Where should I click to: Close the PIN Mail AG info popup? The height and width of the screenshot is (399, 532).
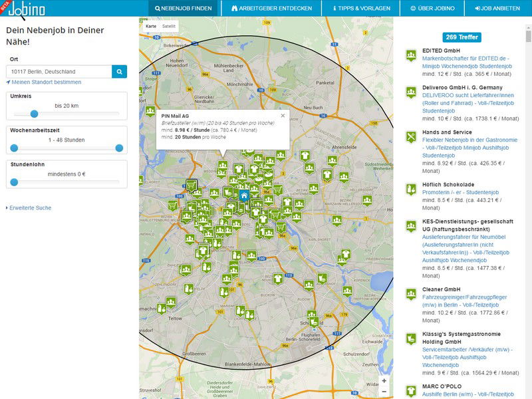[283, 116]
